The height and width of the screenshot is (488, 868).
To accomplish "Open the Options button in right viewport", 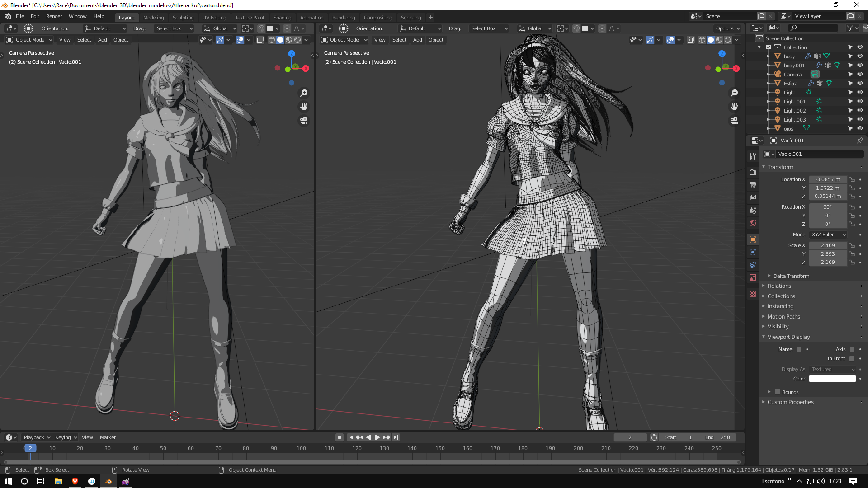I will click(x=727, y=28).
